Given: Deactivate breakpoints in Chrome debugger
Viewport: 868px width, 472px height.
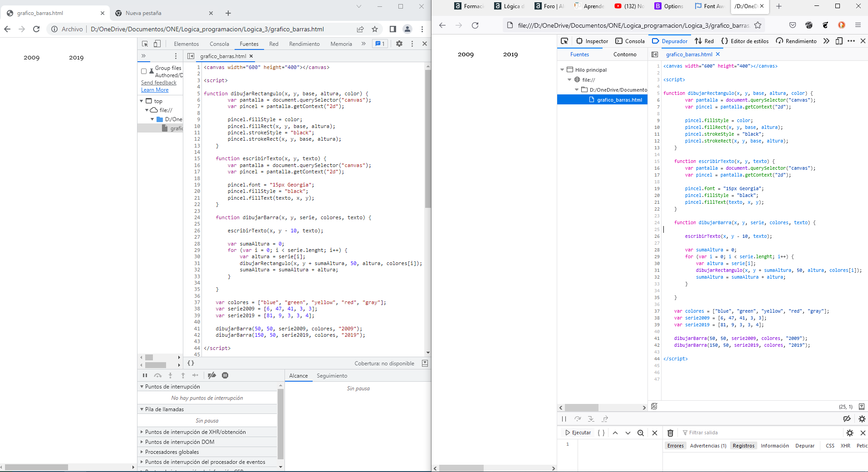Looking at the screenshot, I should pyautogui.click(x=212, y=375).
